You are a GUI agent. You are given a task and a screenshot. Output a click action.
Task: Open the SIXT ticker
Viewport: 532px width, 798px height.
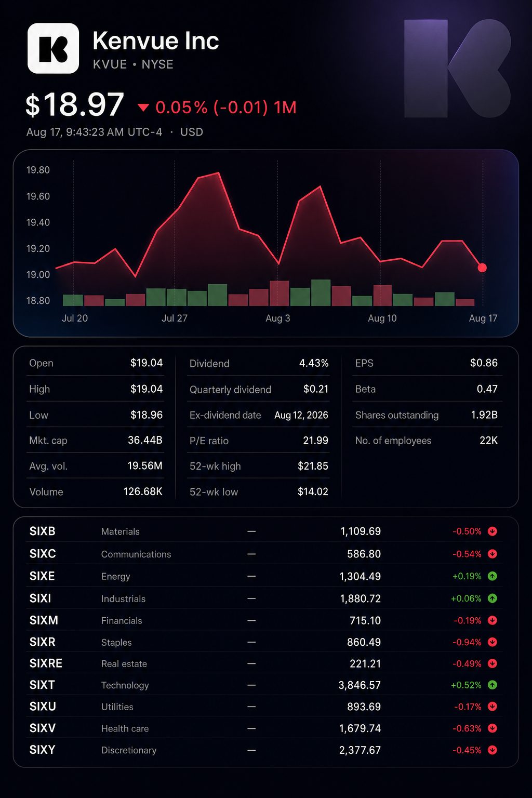click(x=42, y=685)
